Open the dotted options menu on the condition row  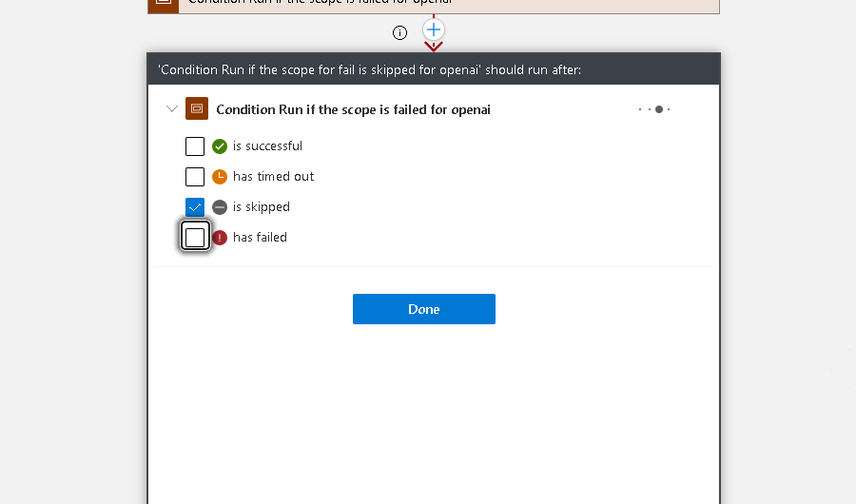tap(654, 109)
